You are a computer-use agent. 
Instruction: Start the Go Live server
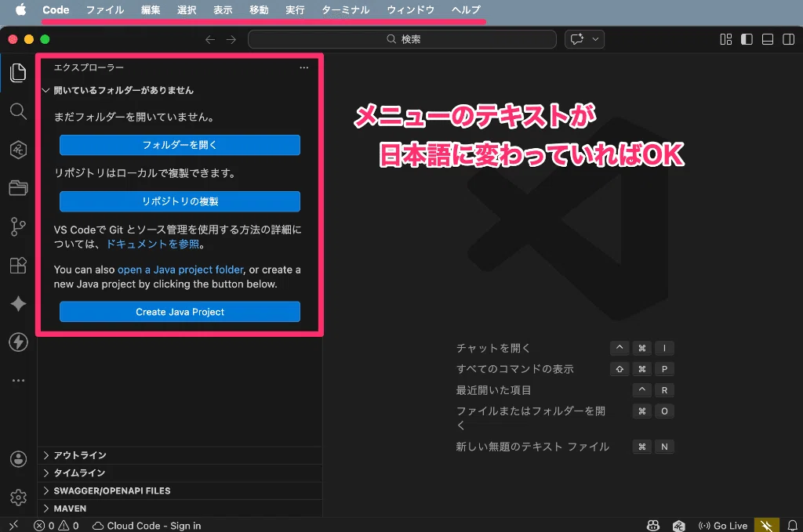click(x=722, y=526)
